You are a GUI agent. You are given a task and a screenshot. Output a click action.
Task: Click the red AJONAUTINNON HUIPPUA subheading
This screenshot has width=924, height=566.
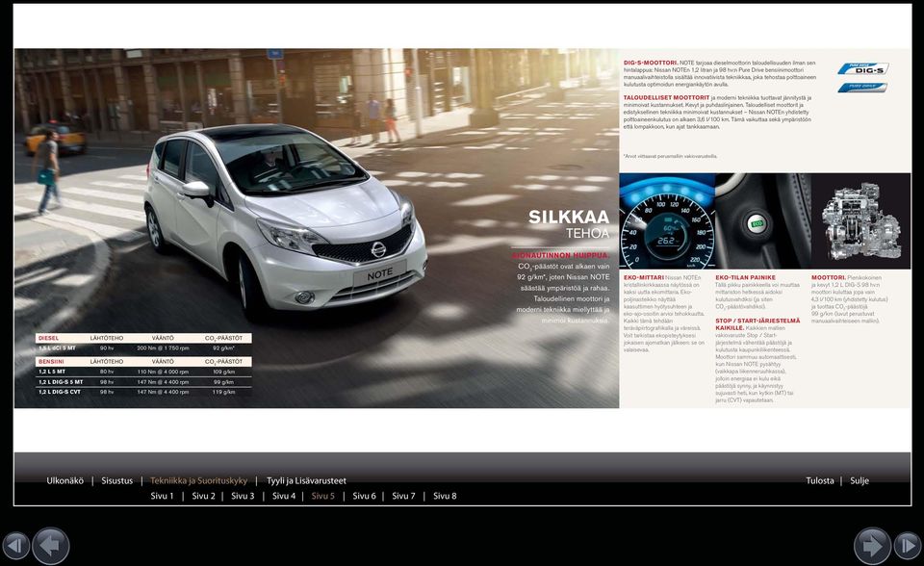560,255
